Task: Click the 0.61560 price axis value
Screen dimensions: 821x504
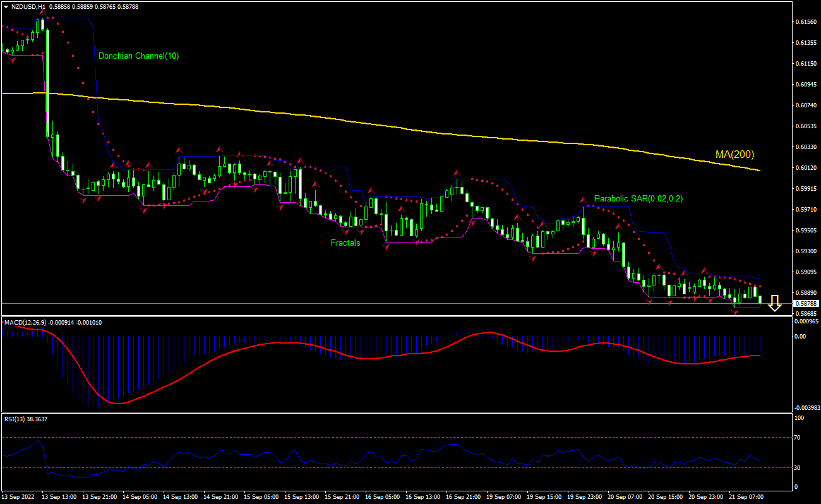Action: tap(806, 21)
